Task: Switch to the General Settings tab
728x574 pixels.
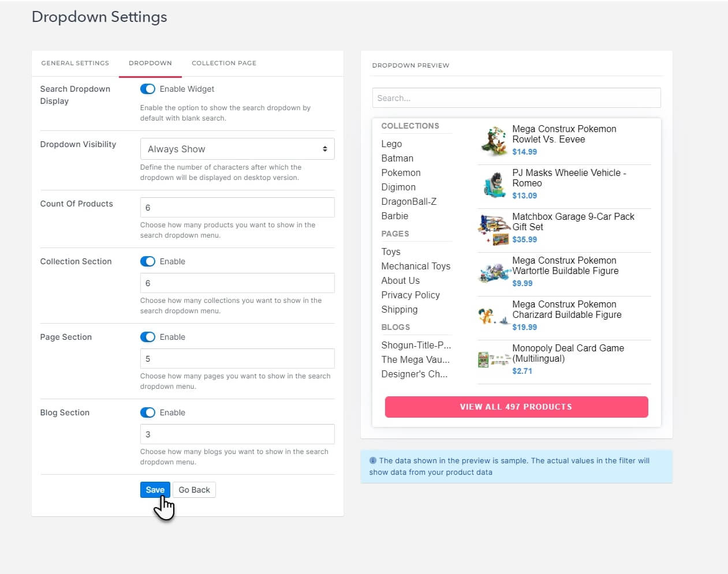Action: pos(75,63)
